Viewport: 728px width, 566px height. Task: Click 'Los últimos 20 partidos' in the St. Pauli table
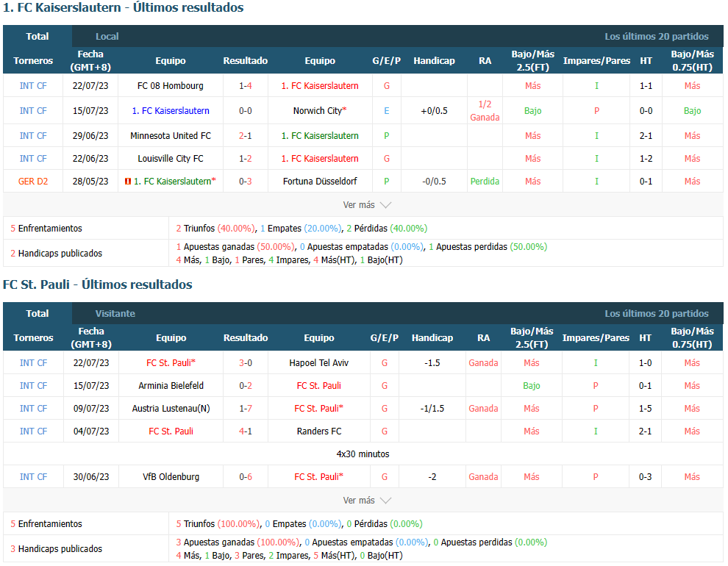pyautogui.click(x=657, y=313)
